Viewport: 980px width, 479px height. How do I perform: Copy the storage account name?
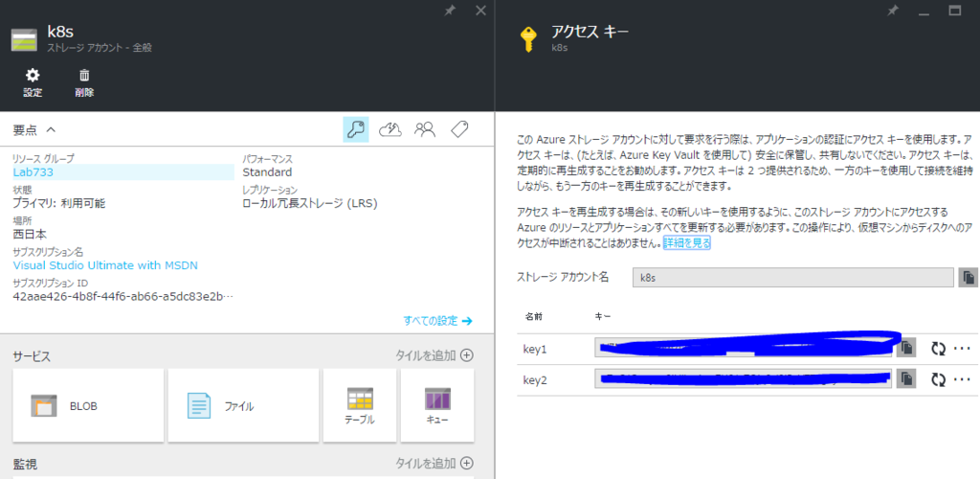(969, 277)
